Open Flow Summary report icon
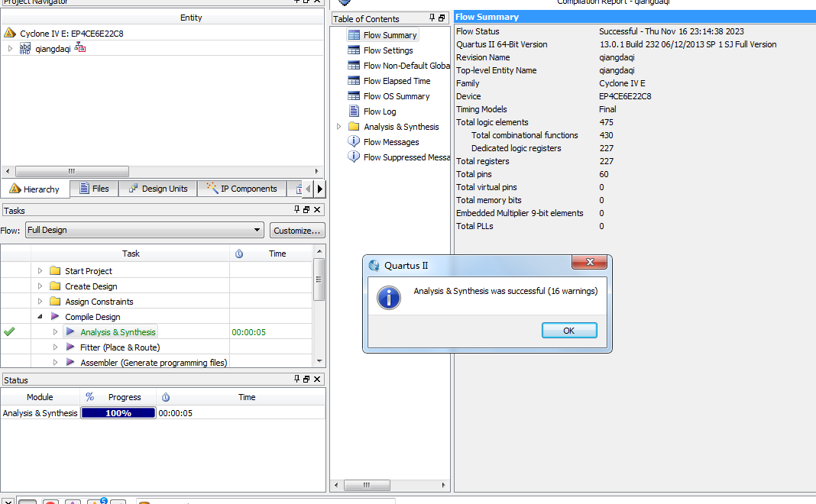Screen dimensions: 816x504 [354, 35]
